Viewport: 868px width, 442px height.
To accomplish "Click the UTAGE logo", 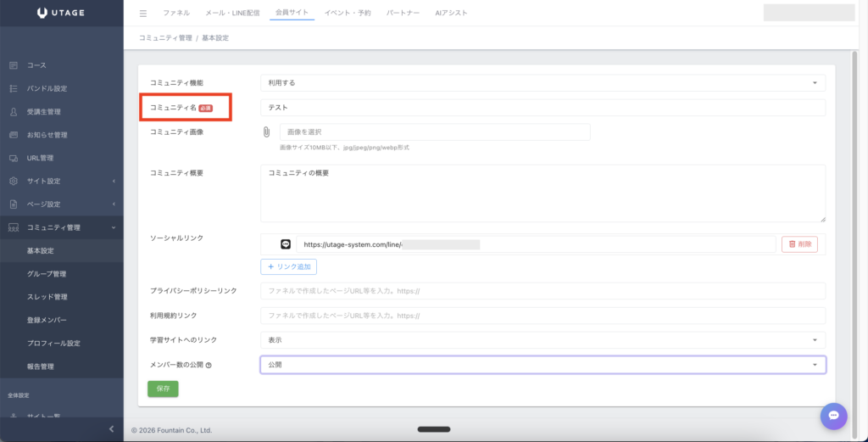I will [61, 13].
